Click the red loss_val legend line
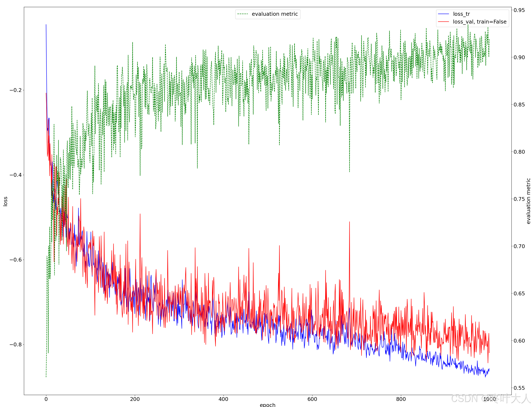532x407 pixels. pos(444,22)
